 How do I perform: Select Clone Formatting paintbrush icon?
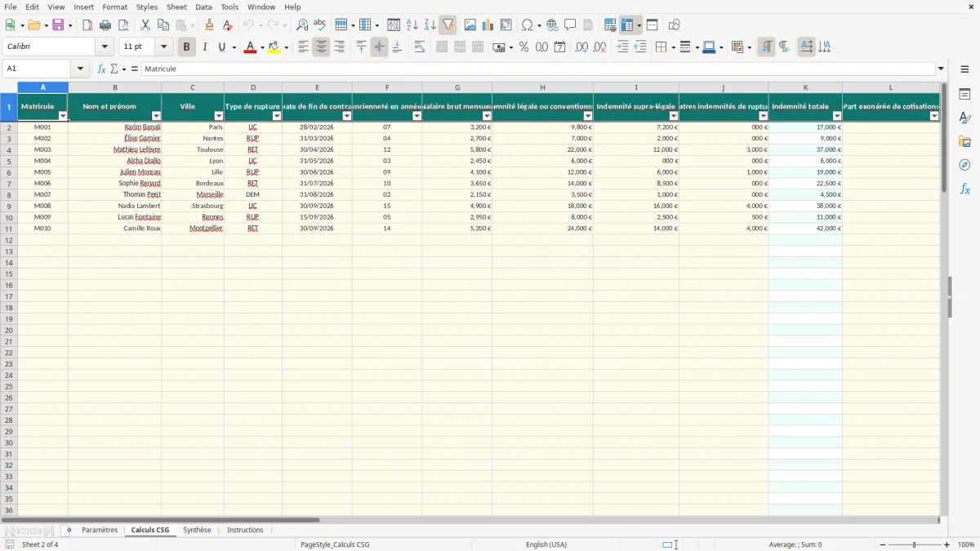(209, 25)
